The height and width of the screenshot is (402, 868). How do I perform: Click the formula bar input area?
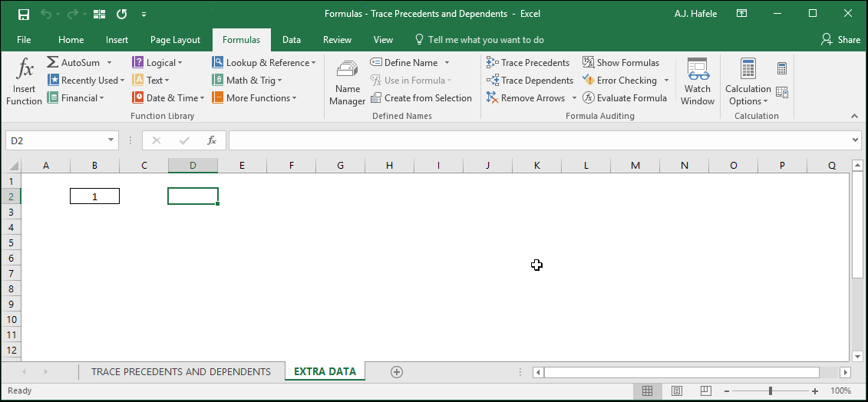tap(540, 140)
